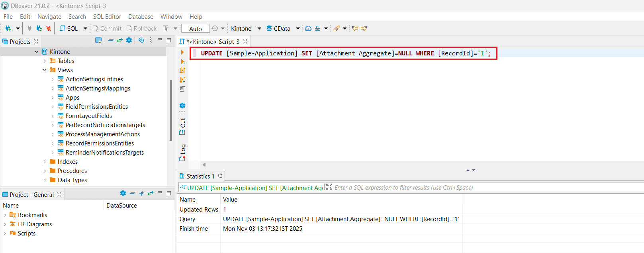Click the database dashboard gauge icon
The width and height of the screenshot is (644, 253).
pyautogui.click(x=308, y=28)
